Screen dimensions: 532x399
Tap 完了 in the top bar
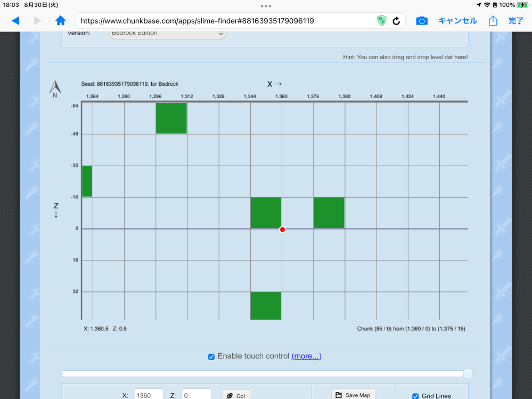point(515,21)
